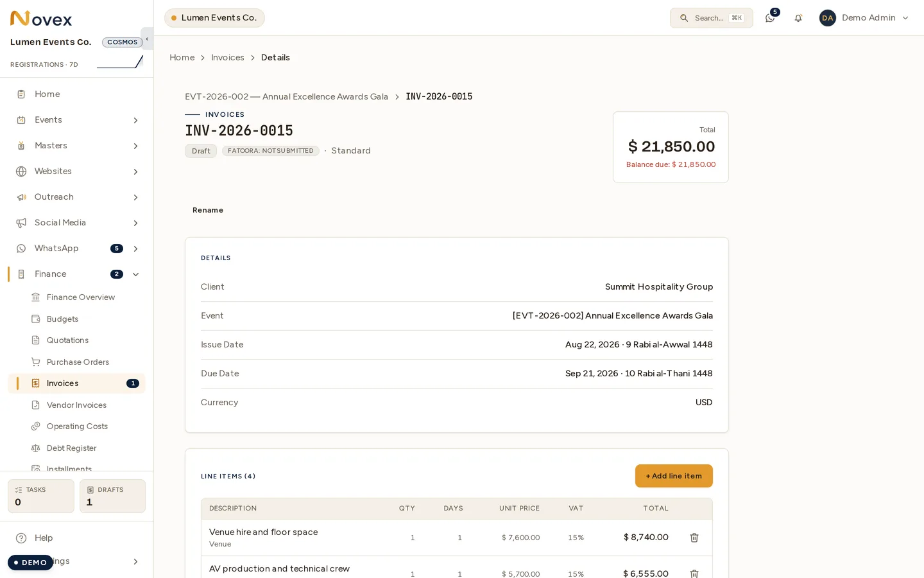The image size is (924, 578).
Task: Open Vendor Invoices
Action: (76, 405)
